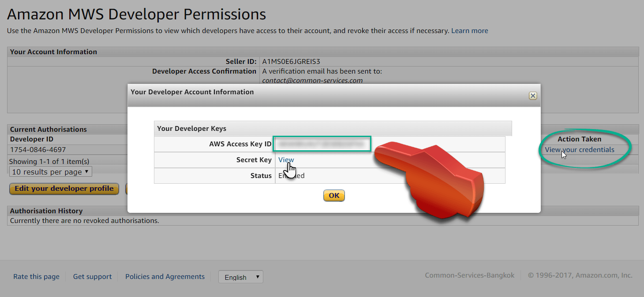Click the Authorisation History section header
644x297 pixels.
point(46,211)
